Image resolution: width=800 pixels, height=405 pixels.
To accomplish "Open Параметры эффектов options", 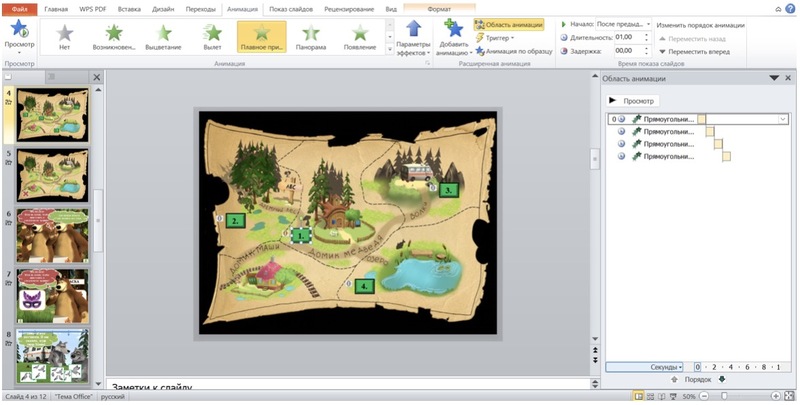I will 413,37.
